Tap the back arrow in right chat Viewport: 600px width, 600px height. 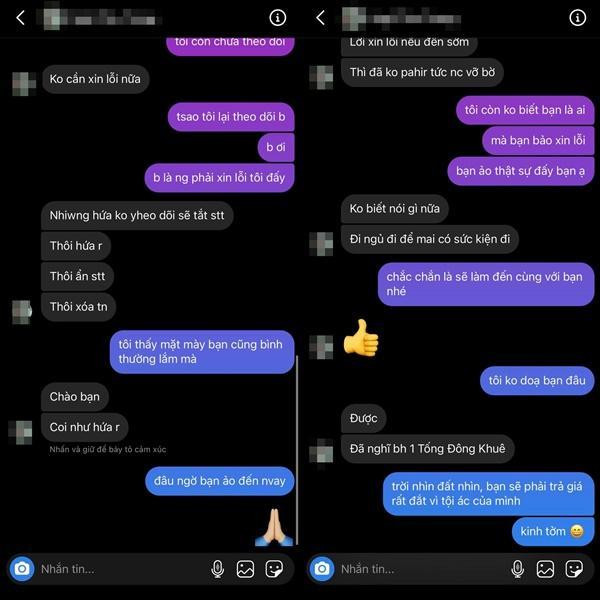pos(320,18)
